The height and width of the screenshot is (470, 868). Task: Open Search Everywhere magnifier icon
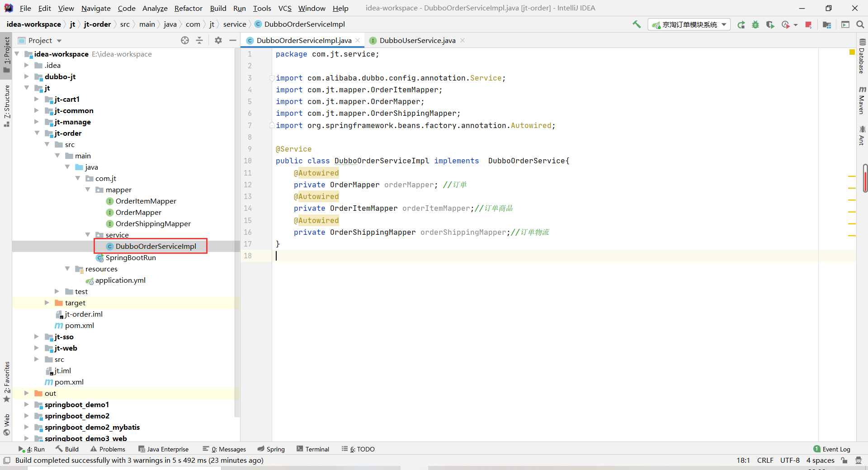click(860, 25)
